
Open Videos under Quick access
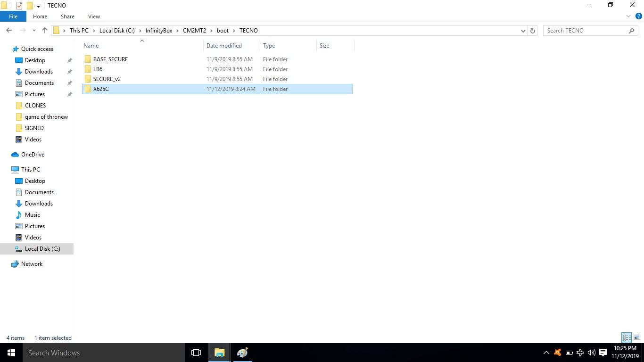(33, 140)
